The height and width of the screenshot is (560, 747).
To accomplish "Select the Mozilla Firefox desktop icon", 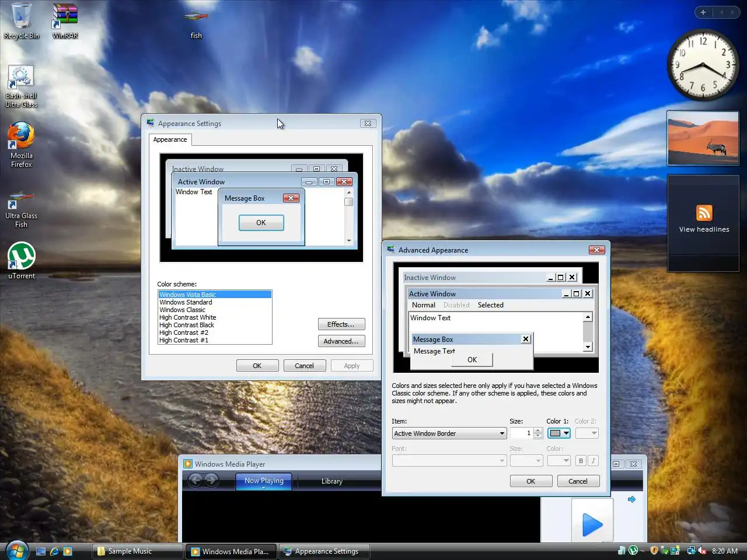I will (x=21, y=145).
